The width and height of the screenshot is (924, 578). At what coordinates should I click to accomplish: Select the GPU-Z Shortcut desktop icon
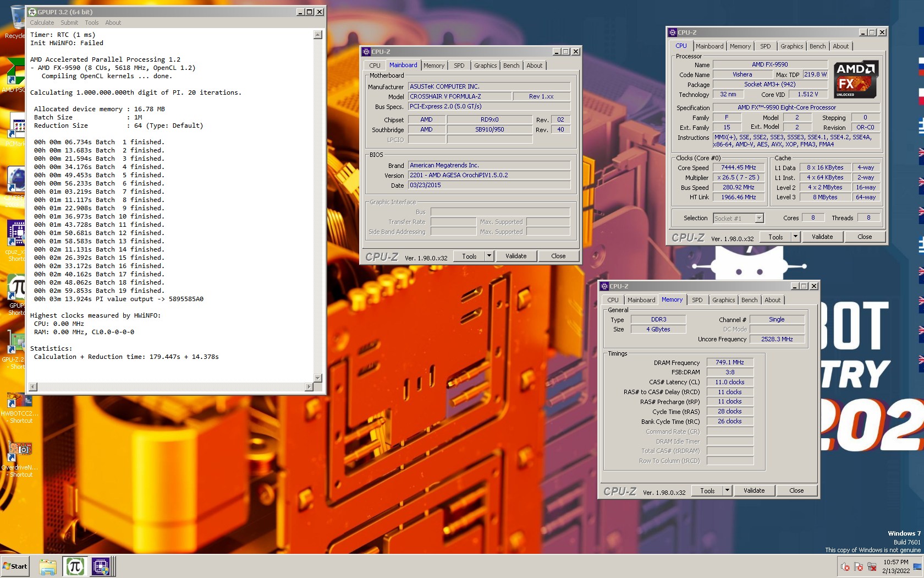[x=14, y=349]
